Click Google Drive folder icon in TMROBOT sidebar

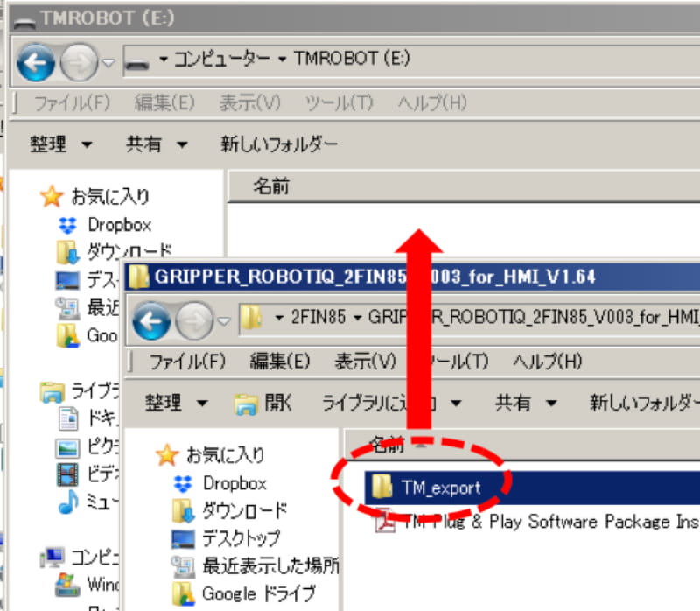68,335
